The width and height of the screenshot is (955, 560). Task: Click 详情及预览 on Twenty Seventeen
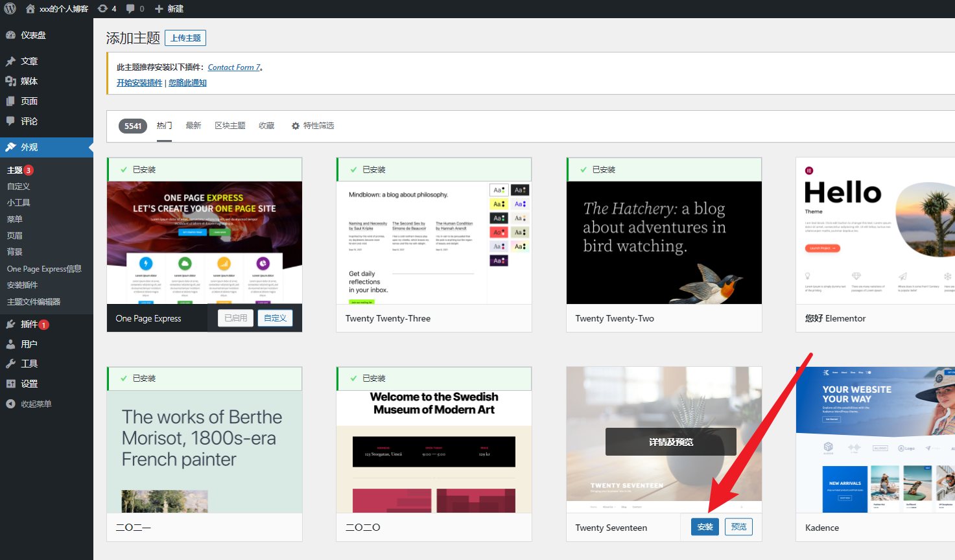pyautogui.click(x=671, y=442)
